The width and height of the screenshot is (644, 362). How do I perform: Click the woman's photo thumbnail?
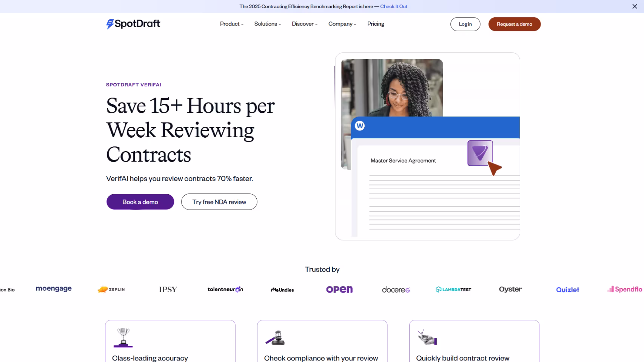(x=392, y=87)
